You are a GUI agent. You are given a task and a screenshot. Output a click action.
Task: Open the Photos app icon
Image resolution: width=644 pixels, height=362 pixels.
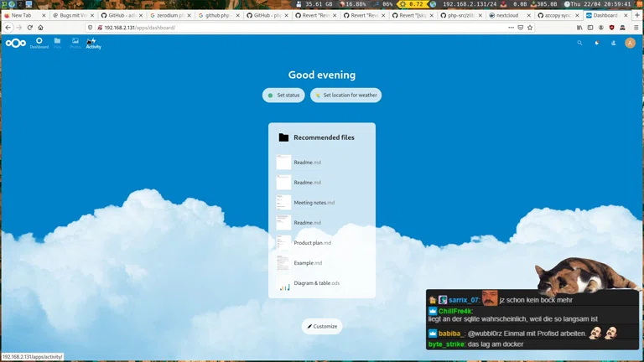tap(75, 43)
